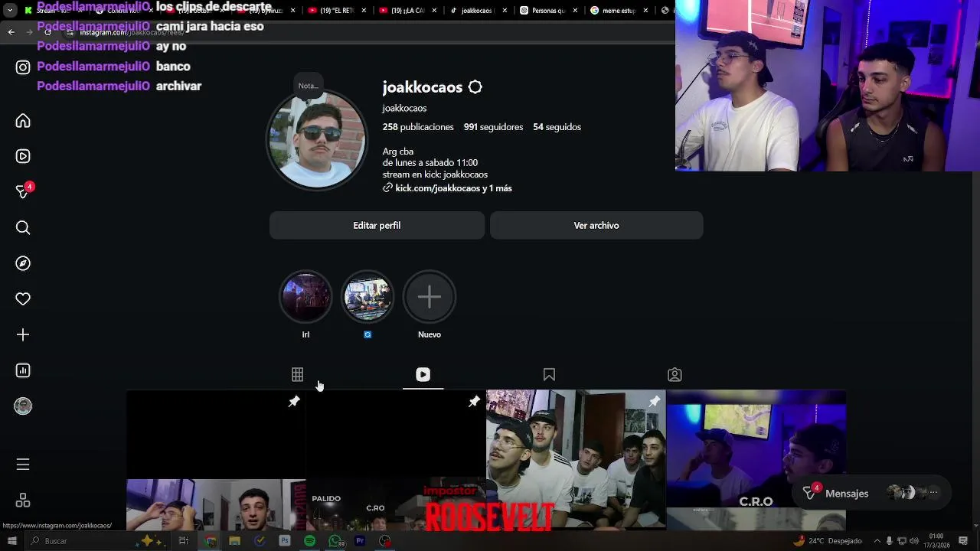Open the Instagram logo in the sidebar
Viewport: 980px width, 551px height.
(x=23, y=67)
